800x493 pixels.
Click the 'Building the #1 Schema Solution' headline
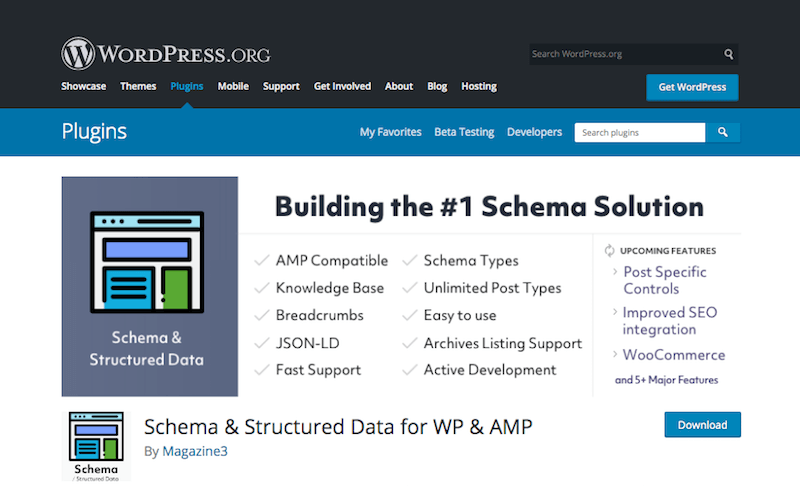(489, 207)
